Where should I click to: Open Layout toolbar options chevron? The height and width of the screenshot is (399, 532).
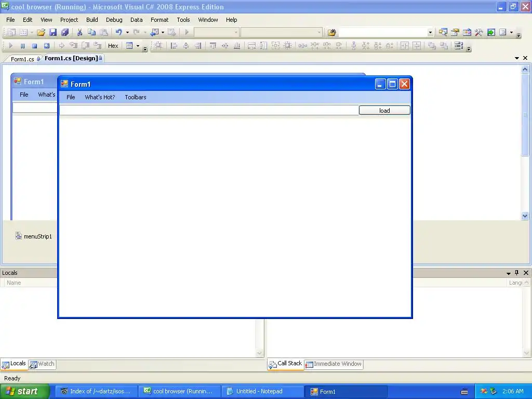pos(469,49)
